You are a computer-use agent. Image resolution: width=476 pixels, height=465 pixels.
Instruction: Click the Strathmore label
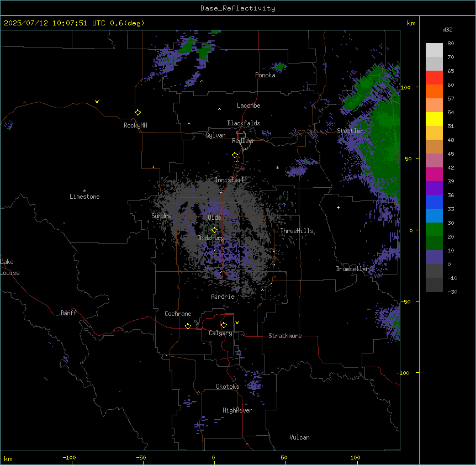[285, 336]
